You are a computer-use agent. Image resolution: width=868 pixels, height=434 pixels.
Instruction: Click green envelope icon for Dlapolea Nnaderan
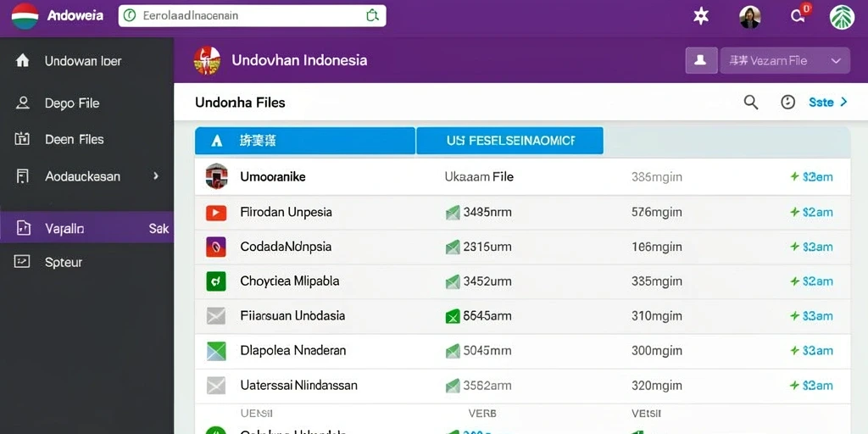(216, 350)
